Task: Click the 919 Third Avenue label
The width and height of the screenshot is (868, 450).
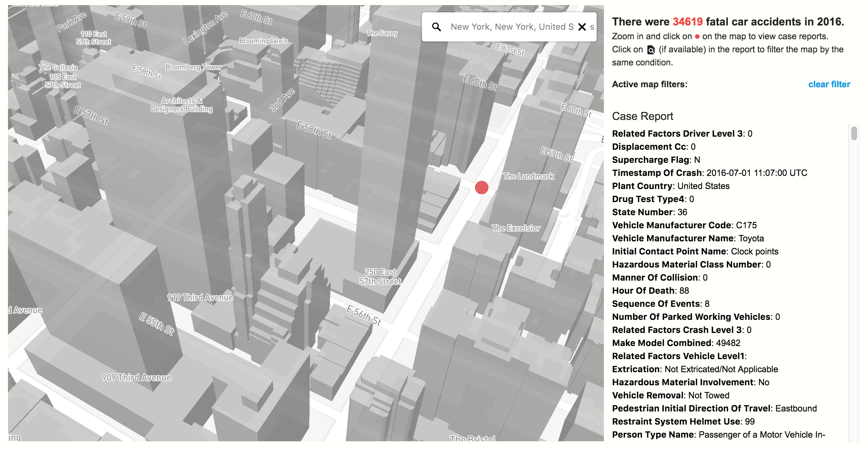Action: pyautogui.click(x=200, y=298)
